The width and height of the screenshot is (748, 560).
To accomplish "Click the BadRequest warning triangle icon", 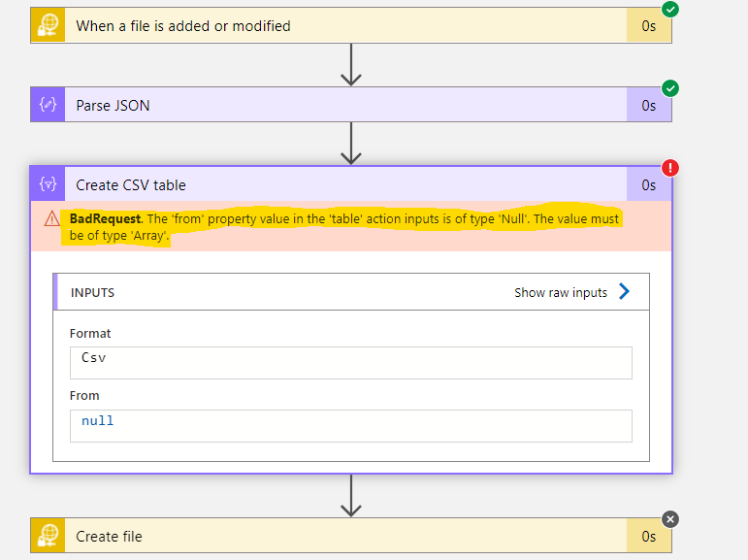I will coord(51,219).
